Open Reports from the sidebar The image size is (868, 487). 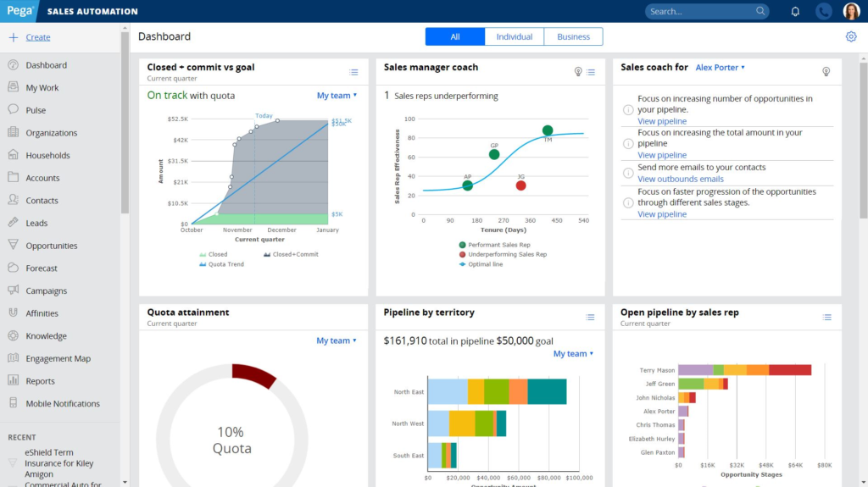(40, 381)
